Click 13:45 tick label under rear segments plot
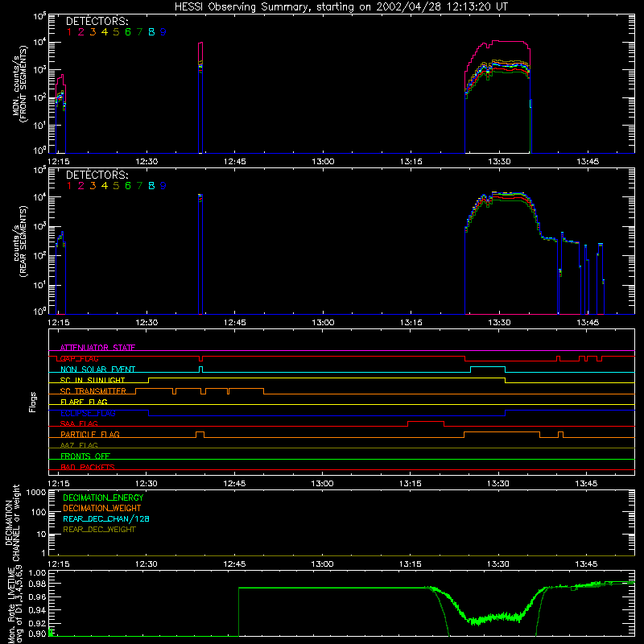 (x=588, y=323)
